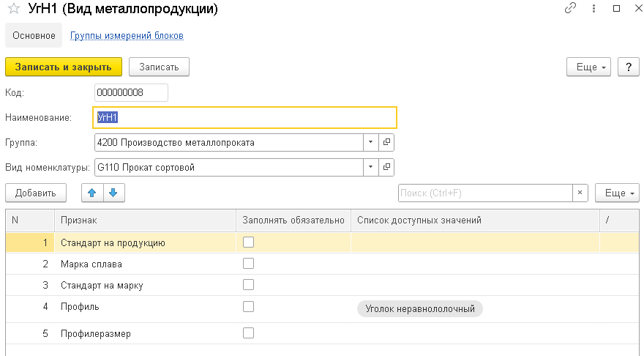Toggle required checkbox for Стандарт на марку
644x356 pixels.
249,285
